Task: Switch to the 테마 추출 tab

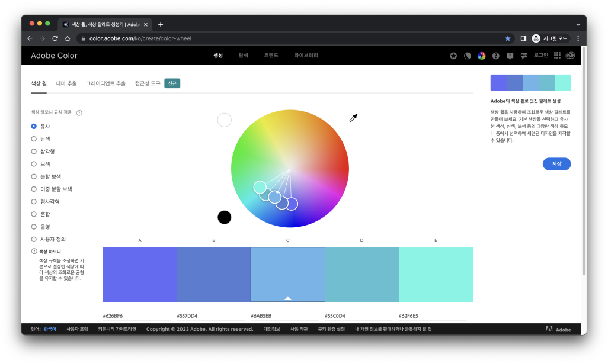Action: click(66, 83)
